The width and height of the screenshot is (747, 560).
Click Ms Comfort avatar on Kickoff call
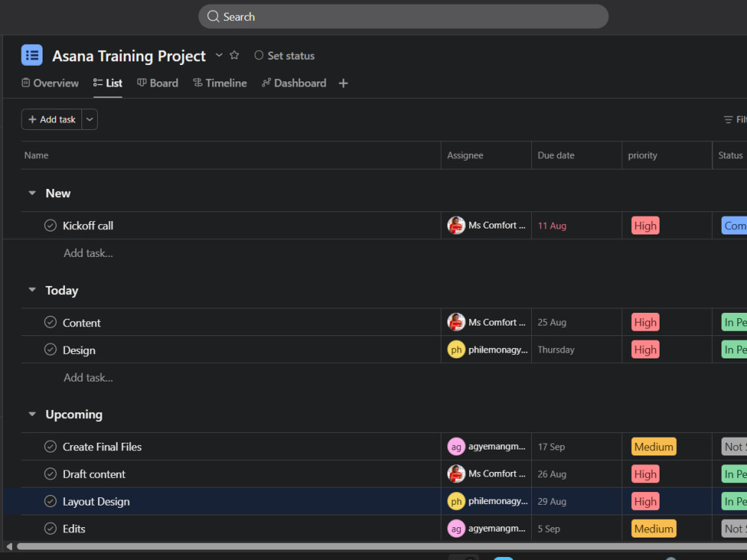[x=456, y=225]
